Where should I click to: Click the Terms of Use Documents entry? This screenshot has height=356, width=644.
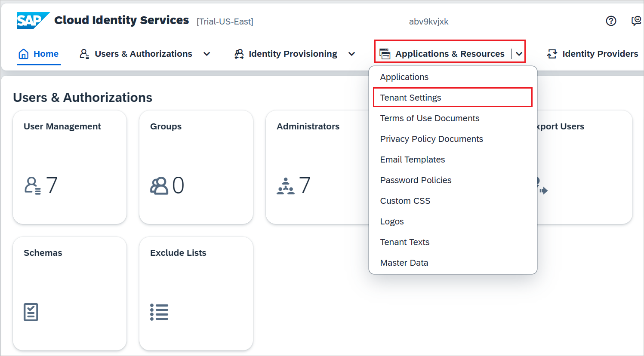coord(429,118)
